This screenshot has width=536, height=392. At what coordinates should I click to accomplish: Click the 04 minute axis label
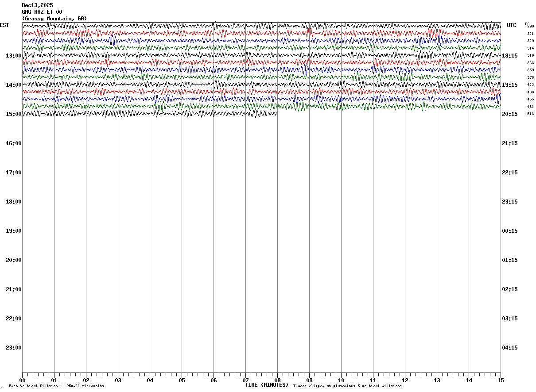click(x=150, y=380)
